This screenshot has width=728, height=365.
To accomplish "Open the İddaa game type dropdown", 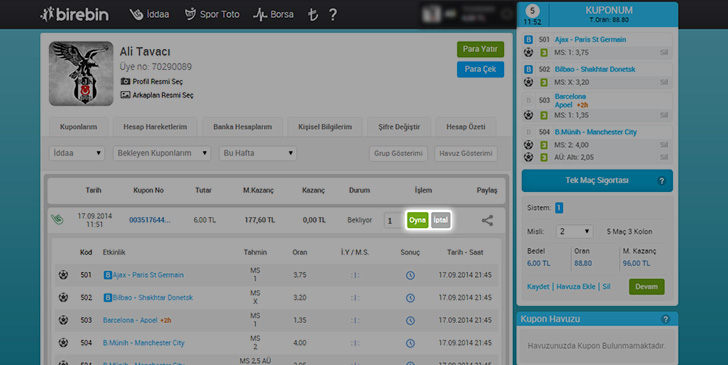I will point(77,153).
